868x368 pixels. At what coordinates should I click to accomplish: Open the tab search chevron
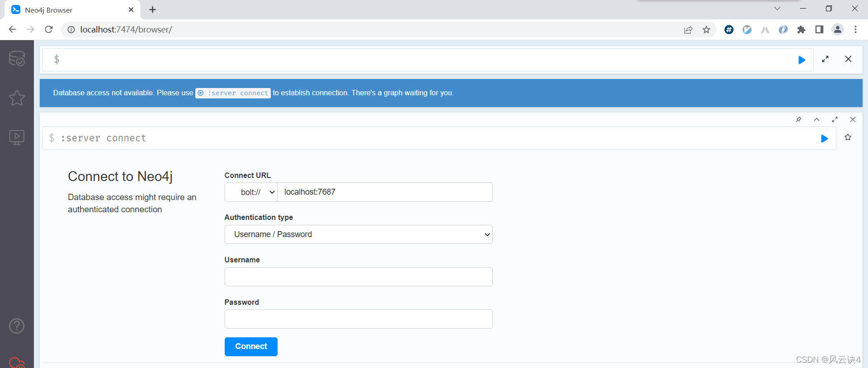[x=777, y=9]
